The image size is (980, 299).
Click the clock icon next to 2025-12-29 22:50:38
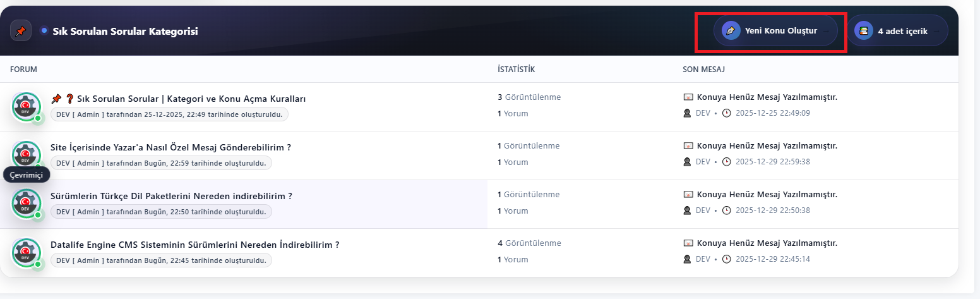(x=726, y=211)
